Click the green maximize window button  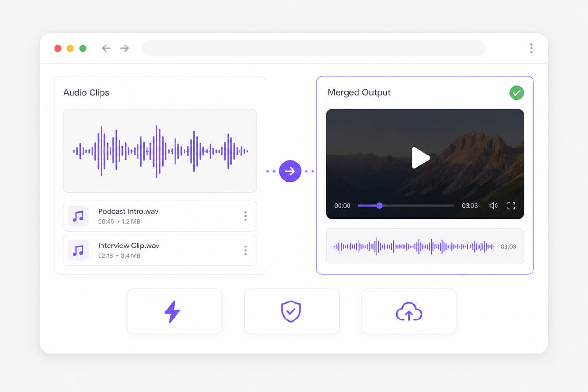point(83,48)
